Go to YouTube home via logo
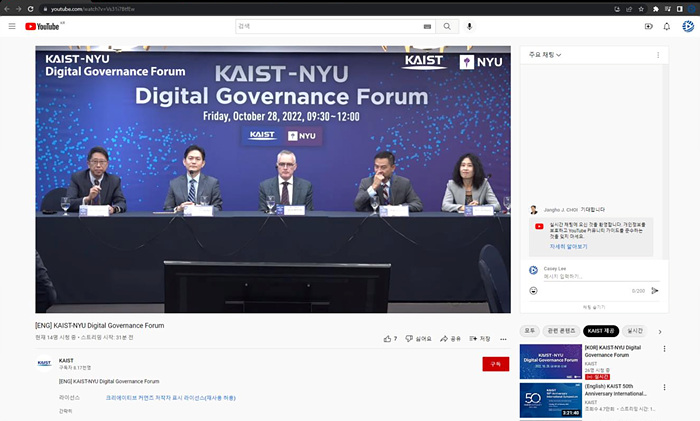Viewport: 700px width, 421px height. [x=42, y=27]
